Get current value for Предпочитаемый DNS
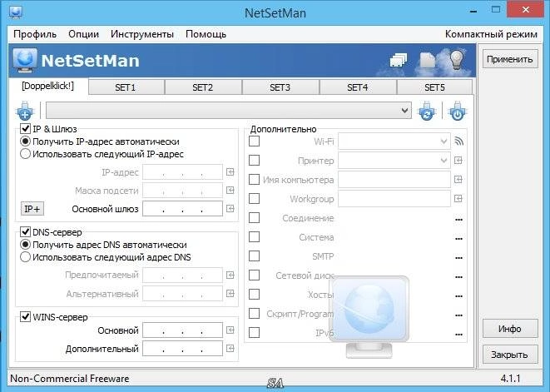 [230, 275]
